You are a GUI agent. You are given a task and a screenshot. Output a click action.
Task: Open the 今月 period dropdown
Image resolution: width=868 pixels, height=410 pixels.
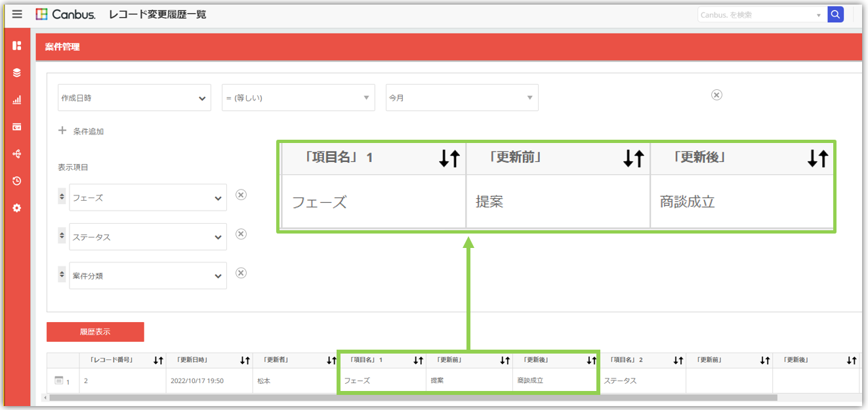click(462, 98)
